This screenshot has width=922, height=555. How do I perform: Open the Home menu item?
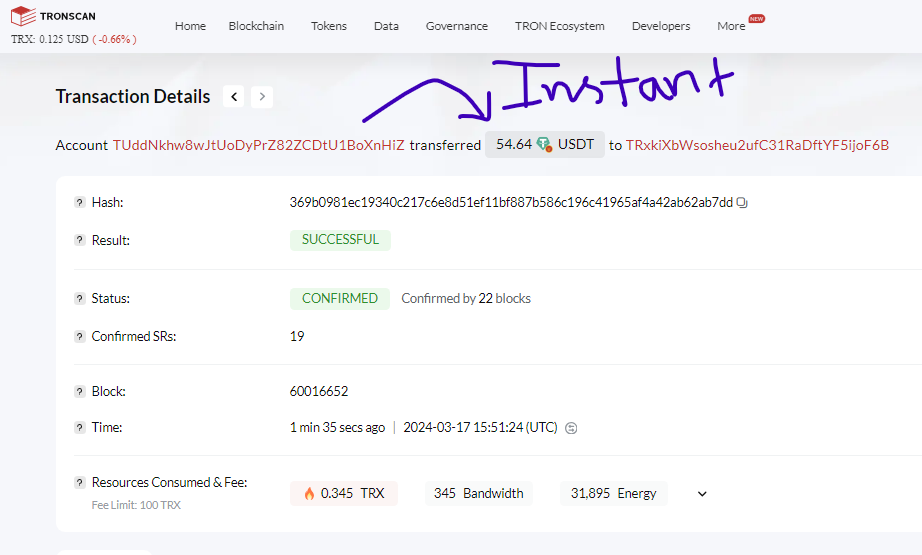(x=190, y=26)
